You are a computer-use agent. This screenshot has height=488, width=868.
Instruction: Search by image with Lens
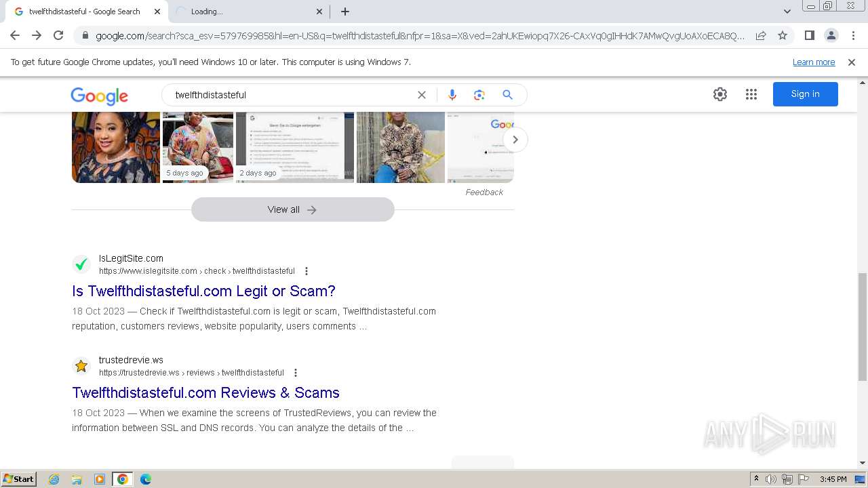(x=479, y=95)
